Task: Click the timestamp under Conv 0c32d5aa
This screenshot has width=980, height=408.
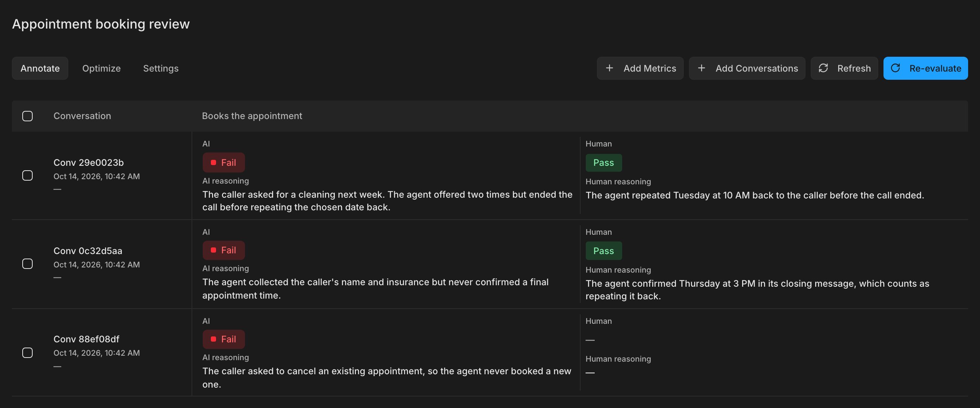Action: click(x=97, y=265)
